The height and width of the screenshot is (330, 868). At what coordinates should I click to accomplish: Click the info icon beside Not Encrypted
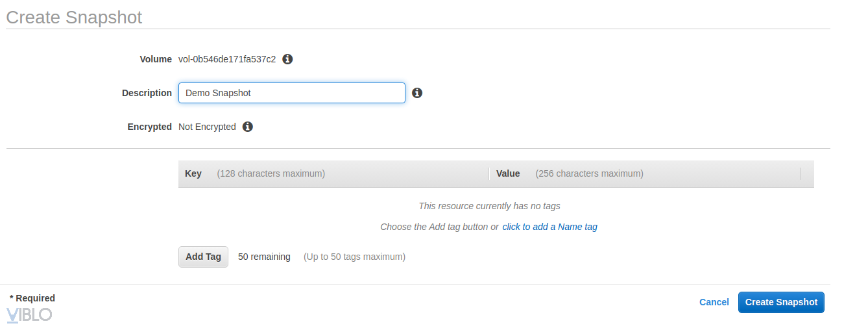247,127
